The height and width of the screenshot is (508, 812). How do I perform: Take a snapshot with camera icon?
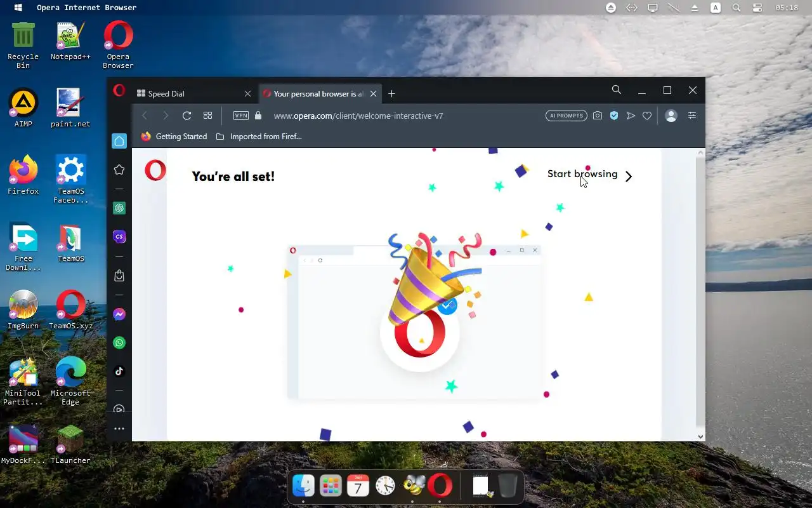pyautogui.click(x=598, y=116)
